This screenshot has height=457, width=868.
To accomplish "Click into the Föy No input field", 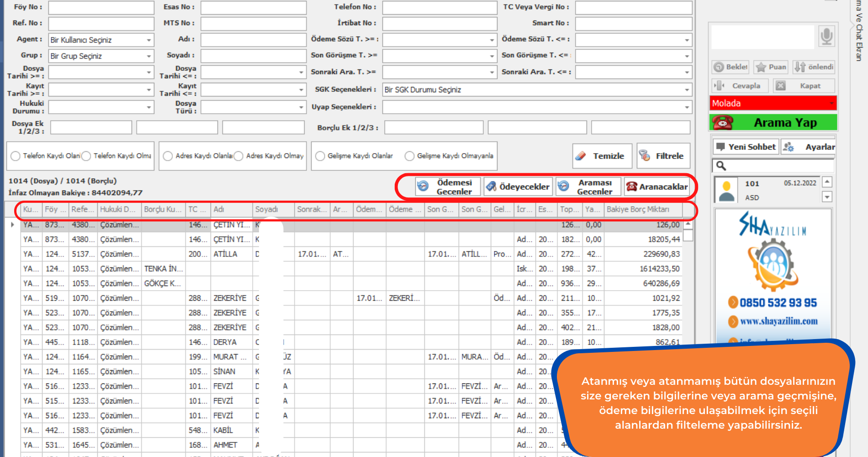I will coord(101,7).
